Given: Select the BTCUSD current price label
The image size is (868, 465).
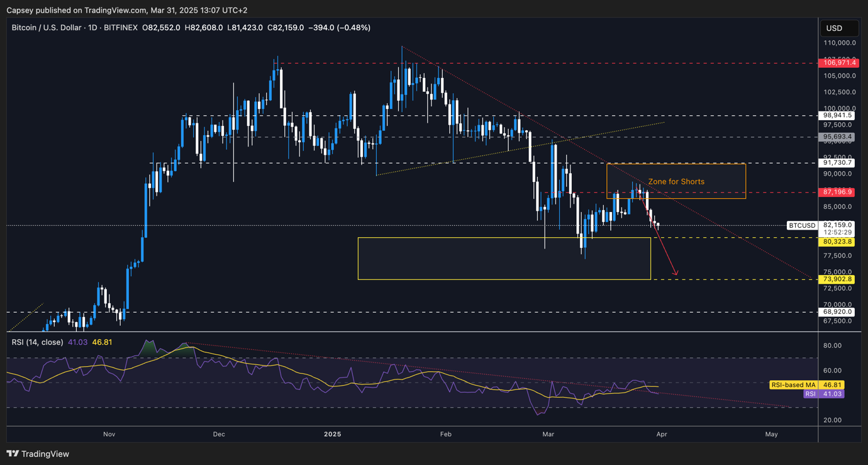Looking at the screenshot, I should tap(802, 225).
